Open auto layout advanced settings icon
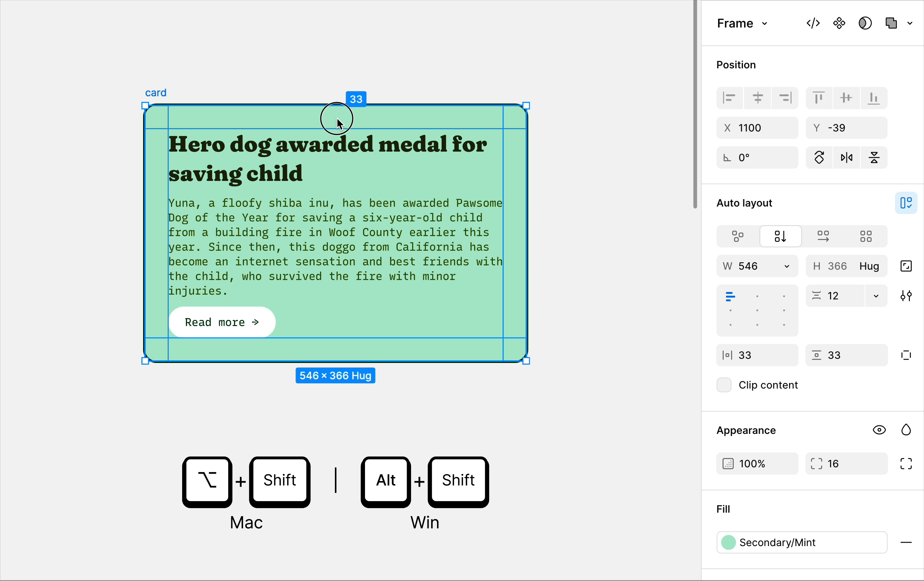Image resolution: width=924 pixels, height=581 pixels. 906,296
